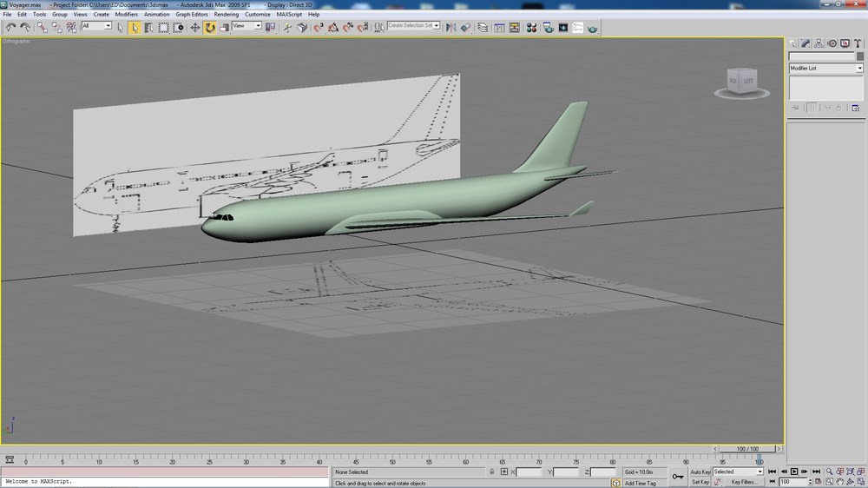Click Add Time Tag
Viewport: 868px width, 488px height.
[640, 483]
